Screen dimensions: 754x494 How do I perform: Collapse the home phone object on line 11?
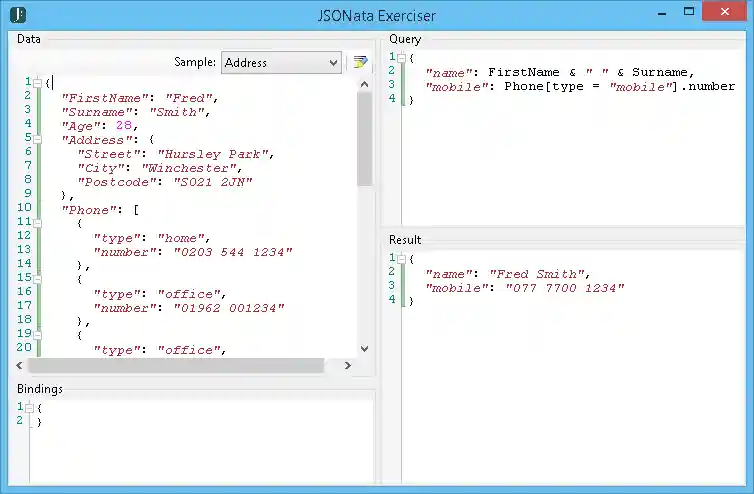click(x=38, y=223)
